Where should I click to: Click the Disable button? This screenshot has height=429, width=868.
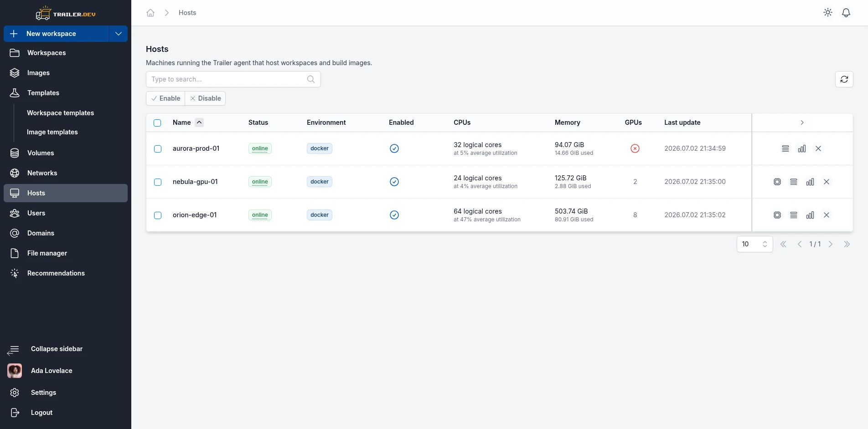[205, 98]
